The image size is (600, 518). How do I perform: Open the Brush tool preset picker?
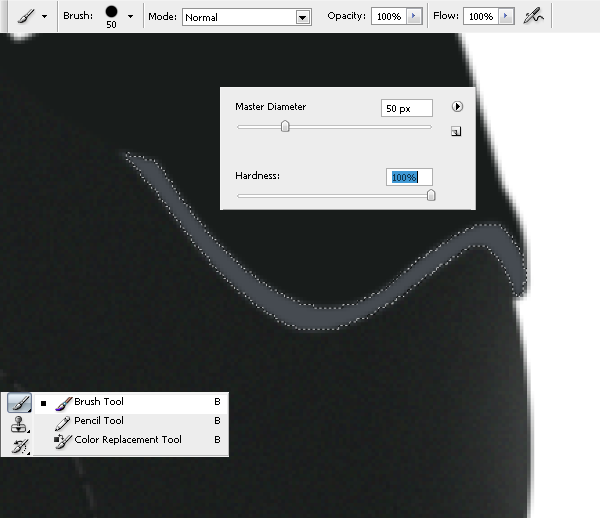tap(26, 16)
